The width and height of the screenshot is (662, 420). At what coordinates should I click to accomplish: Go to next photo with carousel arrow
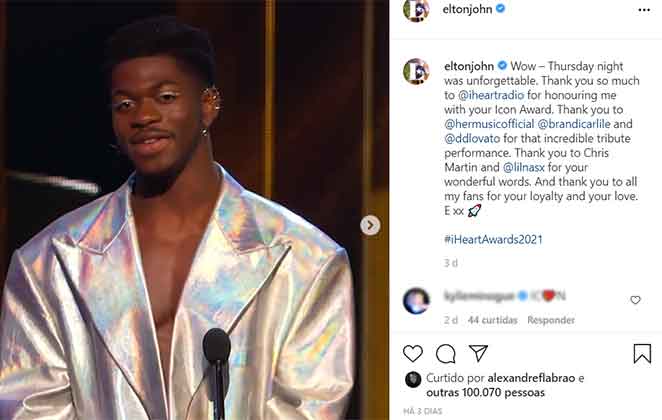[370, 225]
